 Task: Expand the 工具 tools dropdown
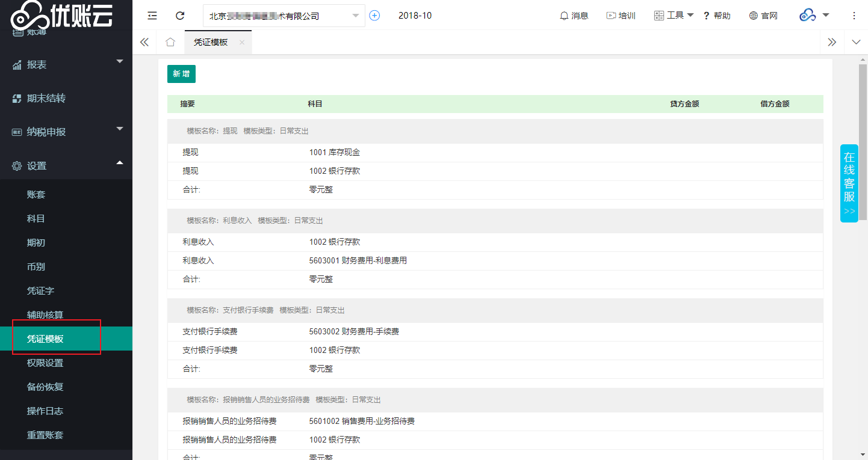pos(674,16)
